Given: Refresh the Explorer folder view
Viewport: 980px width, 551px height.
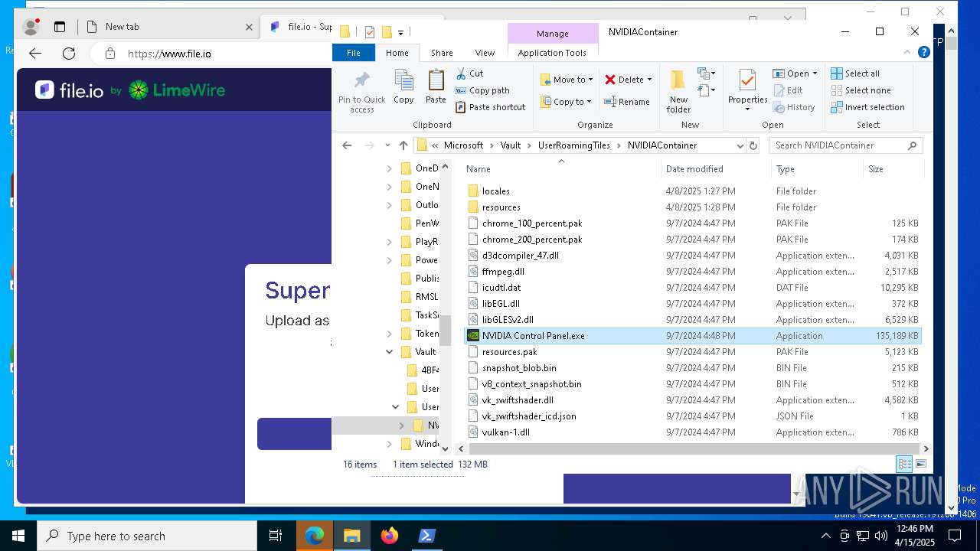Looking at the screenshot, I should coord(753,145).
